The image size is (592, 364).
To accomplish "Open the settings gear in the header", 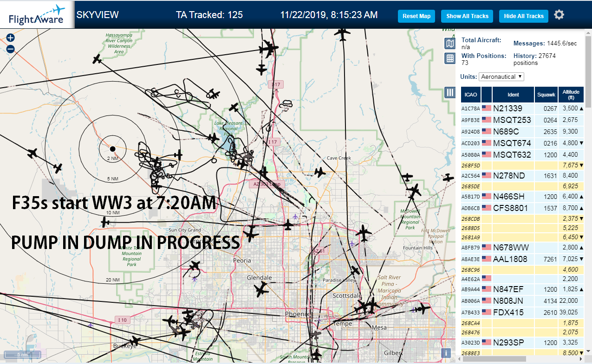I will pos(559,15).
